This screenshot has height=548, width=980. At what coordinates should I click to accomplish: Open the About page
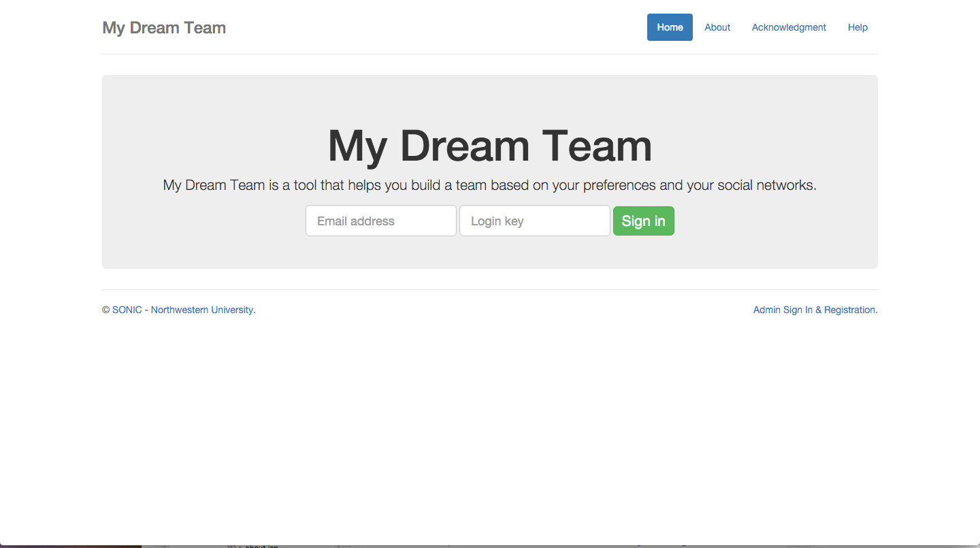[717, 27]
